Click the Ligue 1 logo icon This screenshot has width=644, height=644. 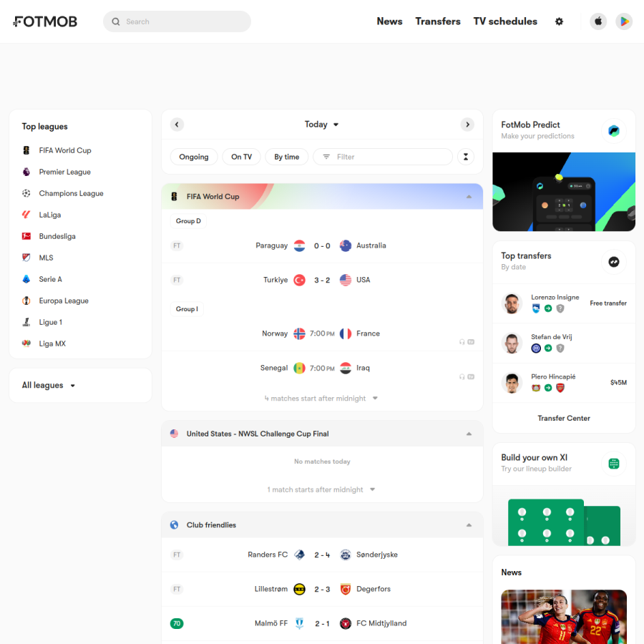point(26,322)
